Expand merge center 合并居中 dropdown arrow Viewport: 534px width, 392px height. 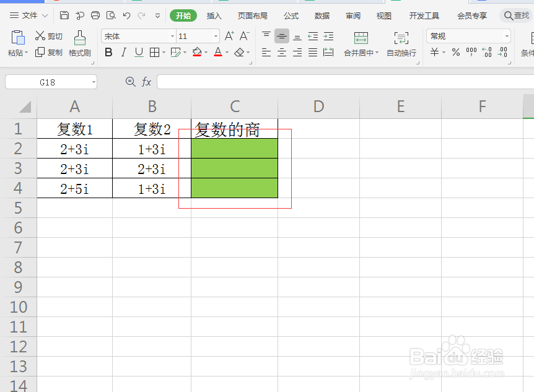[x=377, y=53]
